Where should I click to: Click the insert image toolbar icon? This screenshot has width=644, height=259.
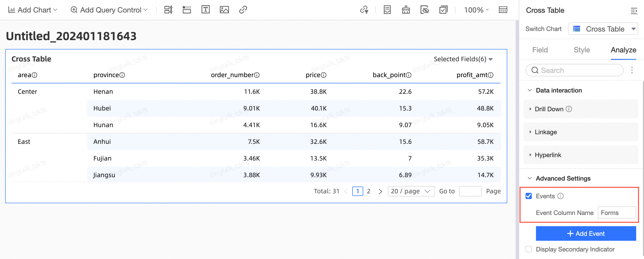coord(224,10)
